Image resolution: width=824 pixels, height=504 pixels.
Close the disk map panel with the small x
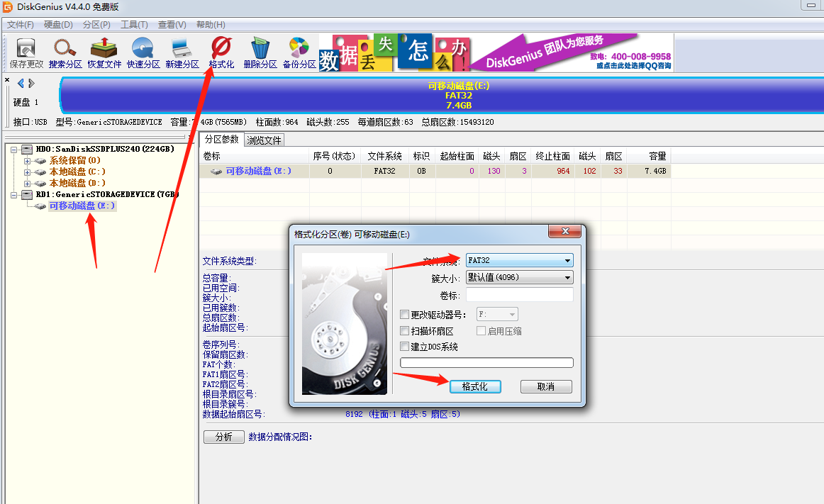click(x=7, y=80)
